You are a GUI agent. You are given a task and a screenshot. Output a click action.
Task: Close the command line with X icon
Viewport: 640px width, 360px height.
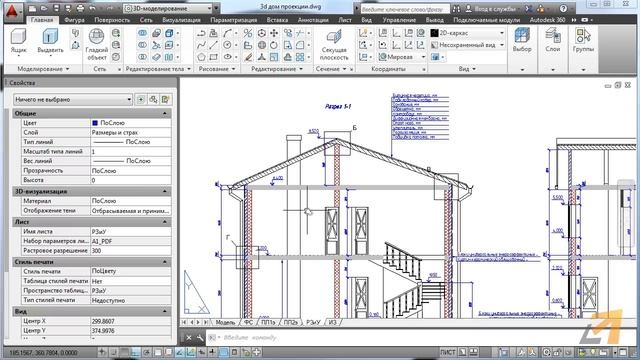189,338
